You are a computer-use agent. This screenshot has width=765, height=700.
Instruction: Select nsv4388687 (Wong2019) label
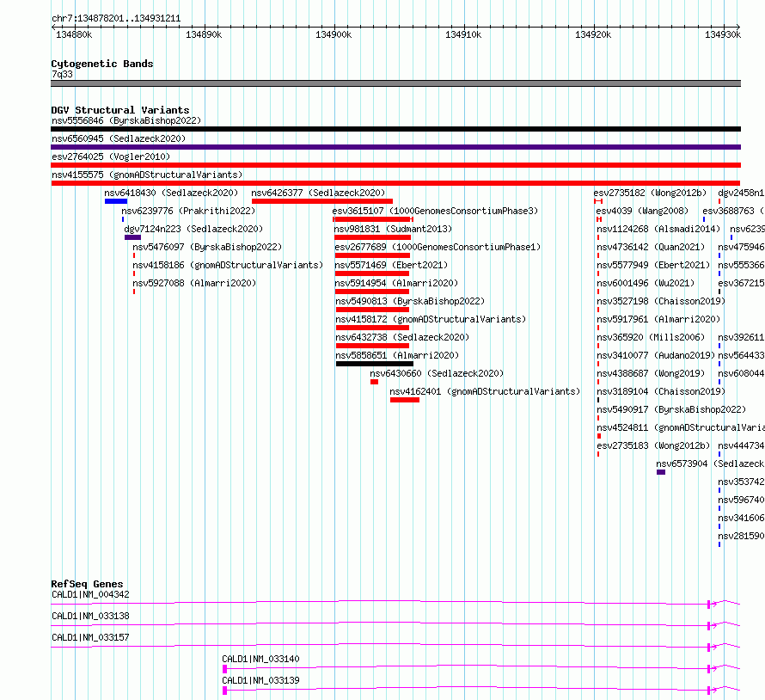651,373
